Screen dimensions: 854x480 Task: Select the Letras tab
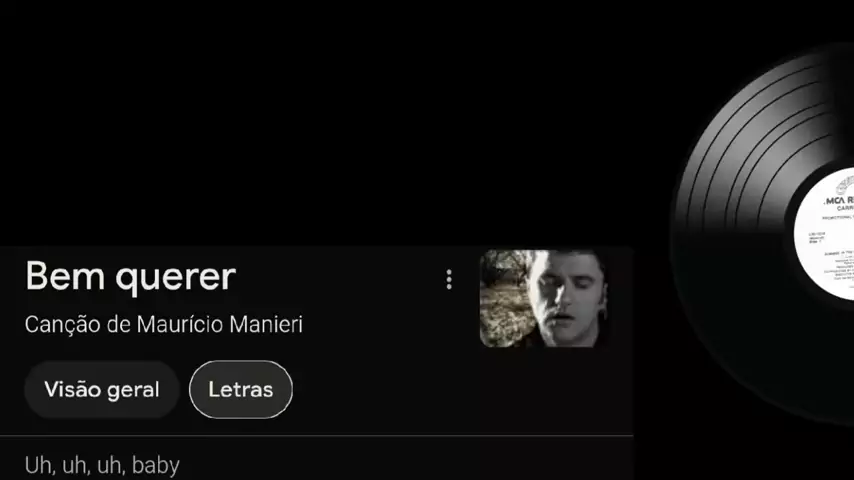(241, 390)
